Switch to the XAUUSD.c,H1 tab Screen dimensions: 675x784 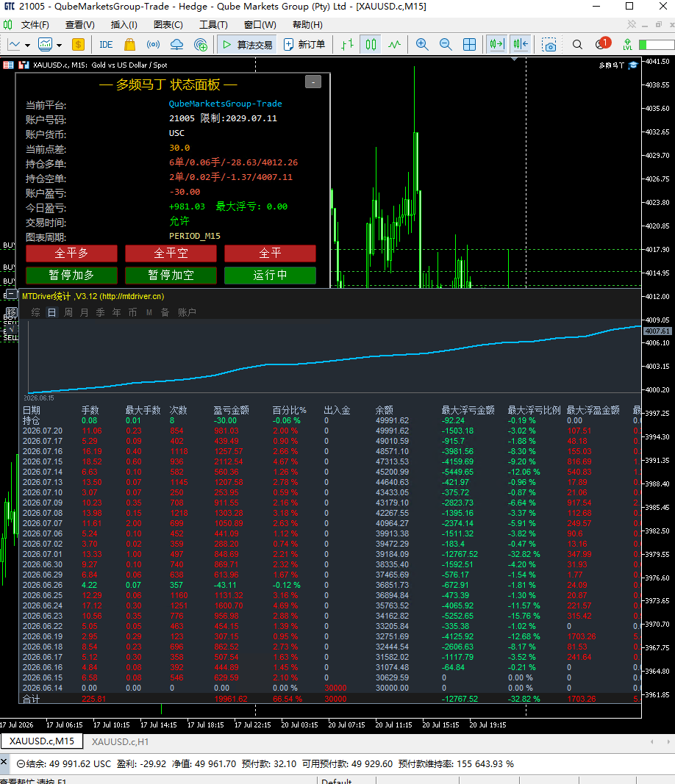pos(120,741)
